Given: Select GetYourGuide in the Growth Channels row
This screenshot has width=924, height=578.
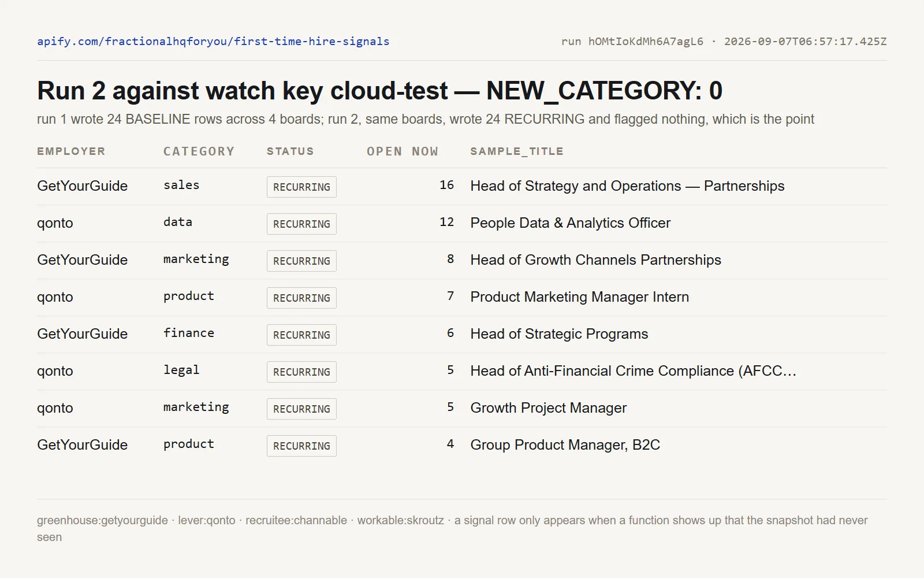Looking at the screenshot, I should [x=83, y=260].
